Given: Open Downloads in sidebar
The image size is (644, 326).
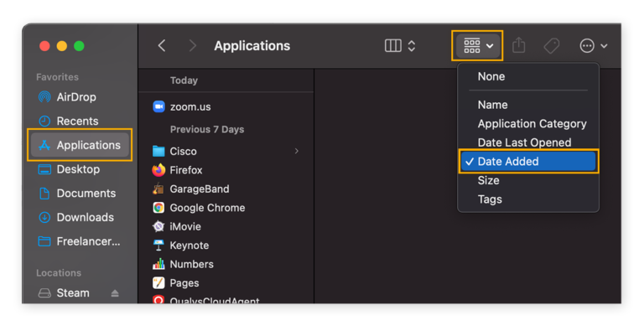Looking at the screenshot, I should click(x=85, y=217).
